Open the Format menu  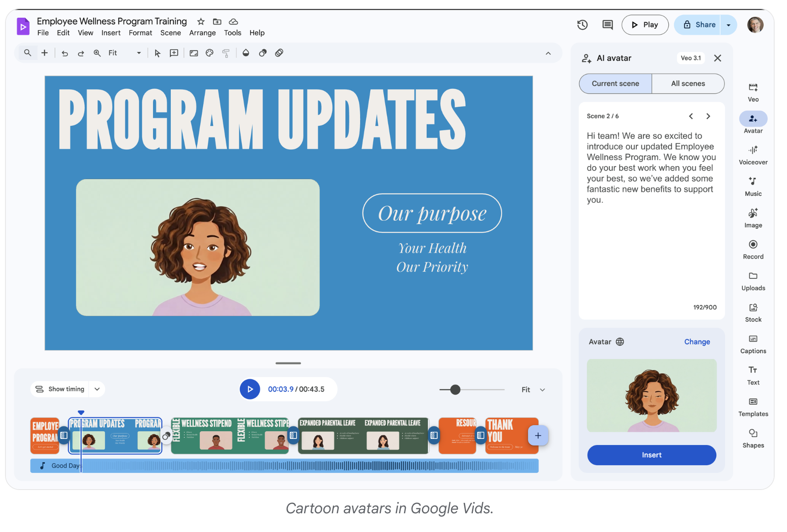click(x=140, y=32)
